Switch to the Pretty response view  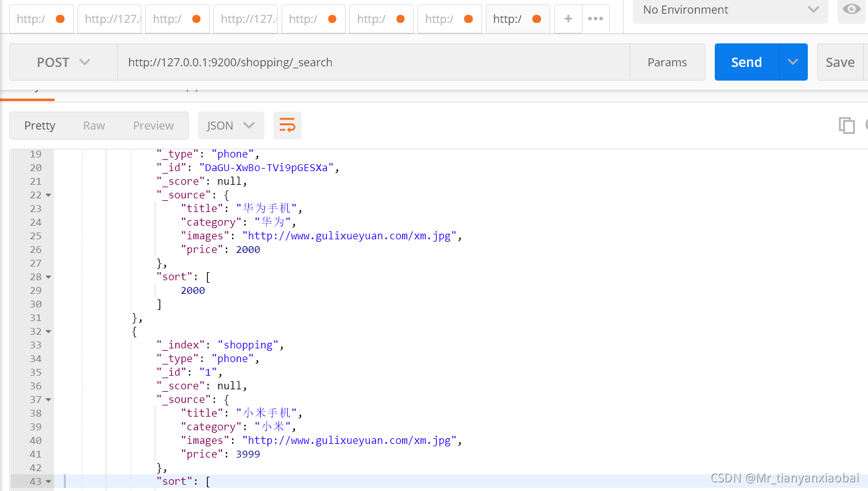coord(40,125)
